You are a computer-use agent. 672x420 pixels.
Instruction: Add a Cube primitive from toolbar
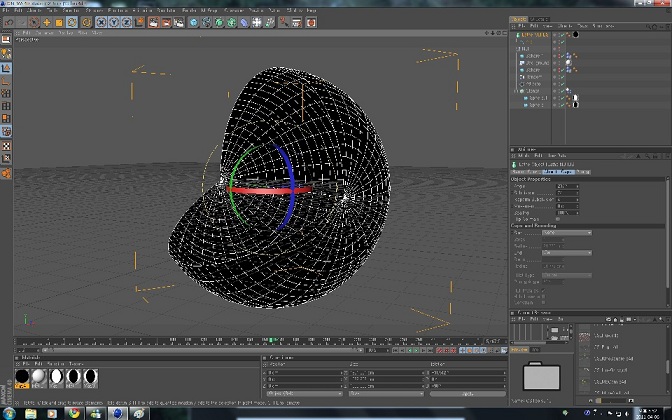193,22
